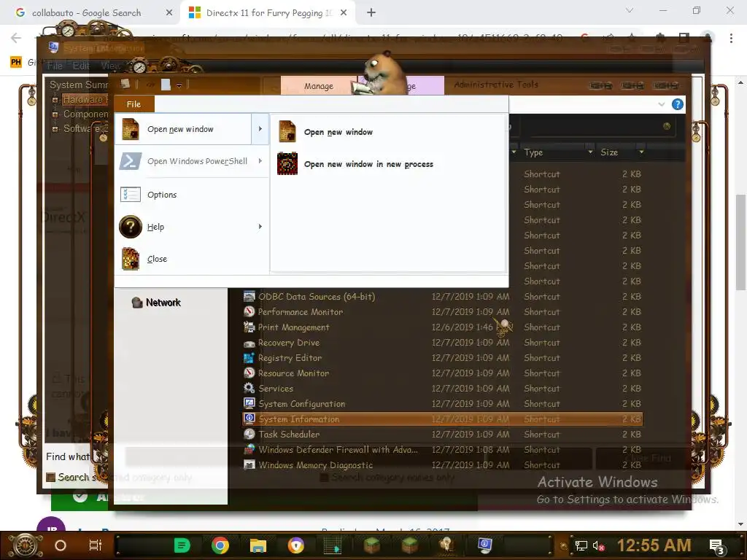747x560 pixels.
Task: Select 'Task Scheduler' file name
Action: click(x=289, y=435)
